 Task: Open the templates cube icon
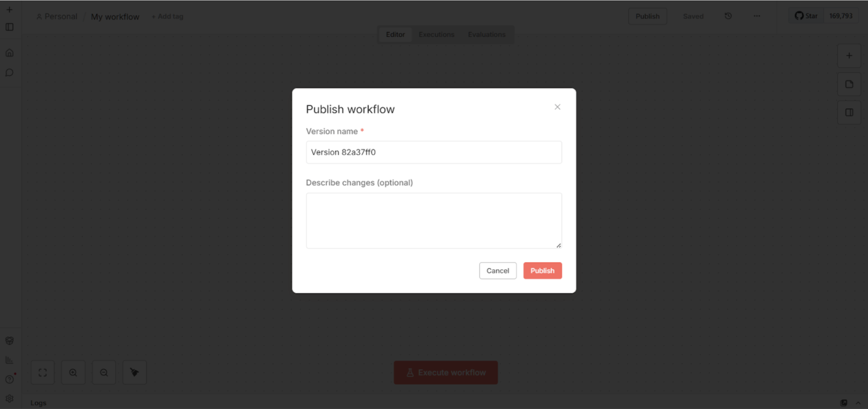point(9,341)
